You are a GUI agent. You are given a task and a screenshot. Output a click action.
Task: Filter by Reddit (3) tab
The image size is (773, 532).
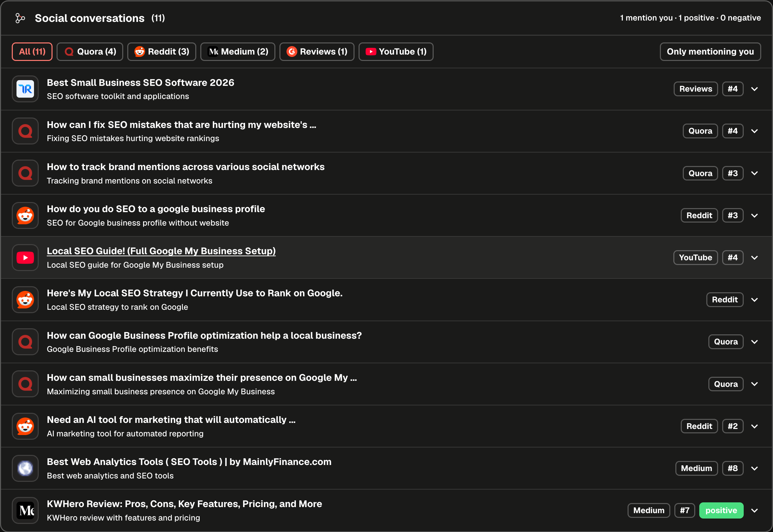[162, 52]
